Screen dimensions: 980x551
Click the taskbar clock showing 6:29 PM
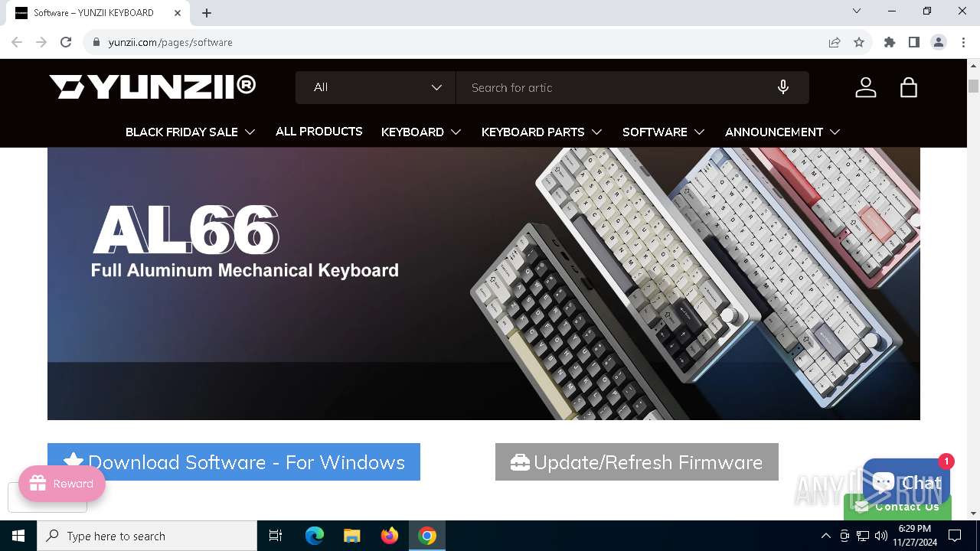pyautogui.click(x=914, y=536)
